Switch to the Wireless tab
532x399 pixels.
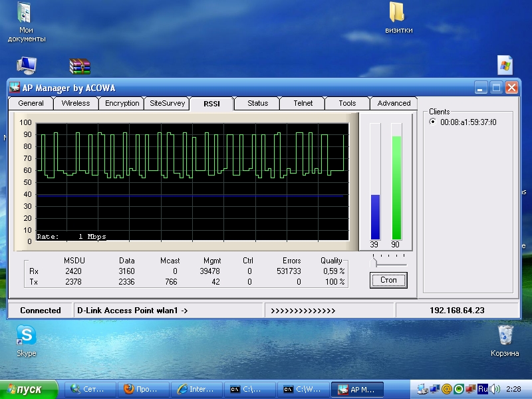tap(76, 103)
